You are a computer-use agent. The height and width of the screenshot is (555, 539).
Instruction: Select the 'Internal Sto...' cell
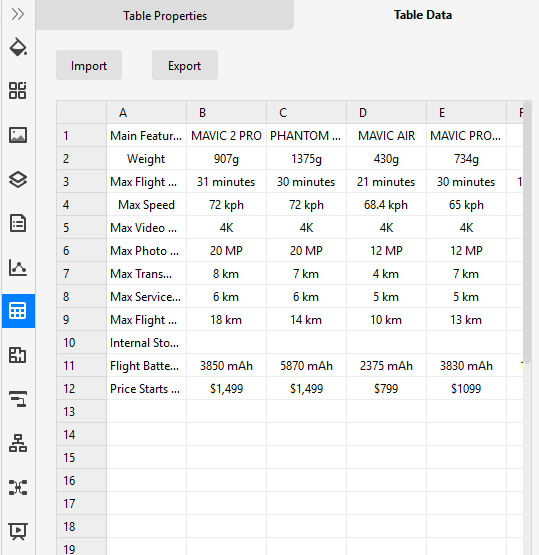pyautogui.click(x=147, y=343)
